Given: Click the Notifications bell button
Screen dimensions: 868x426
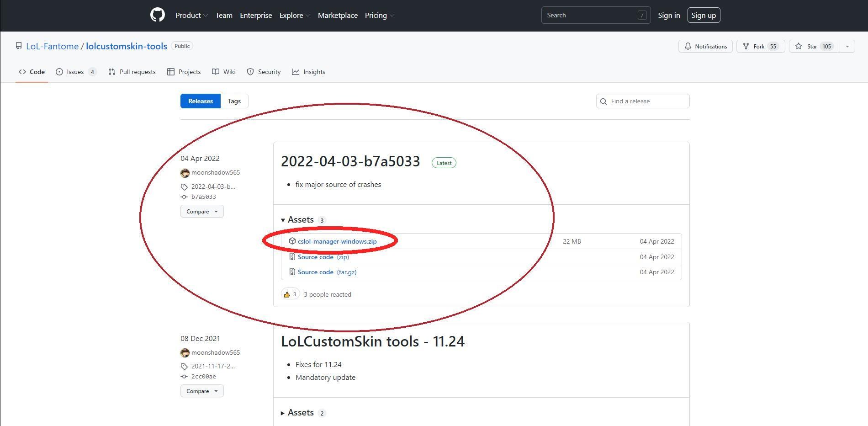Looking at the screenshot, I should click(705, 46).
